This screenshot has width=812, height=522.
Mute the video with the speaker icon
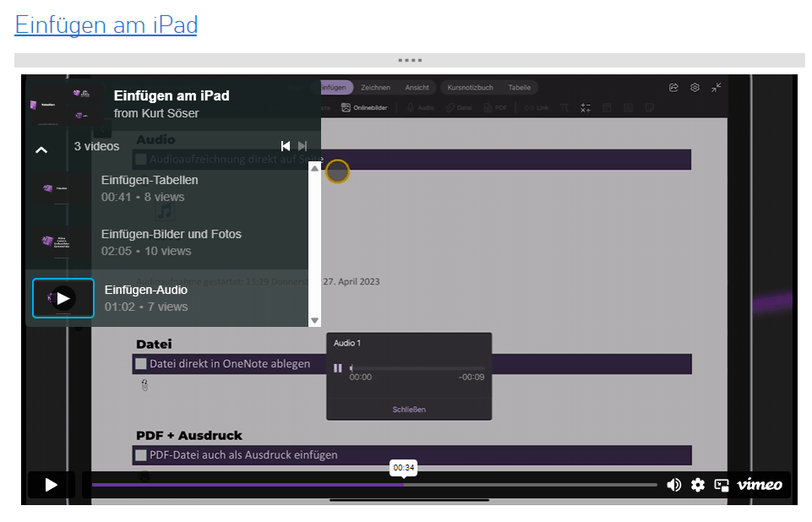click(673, 485)
